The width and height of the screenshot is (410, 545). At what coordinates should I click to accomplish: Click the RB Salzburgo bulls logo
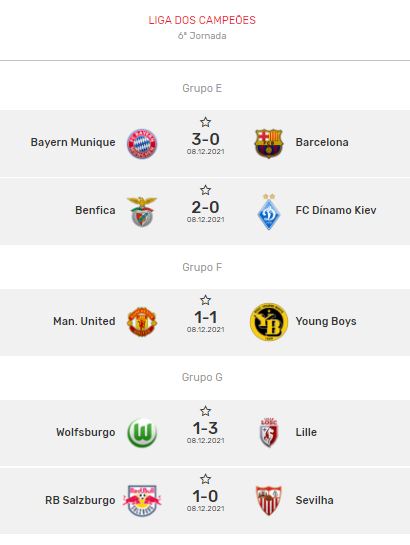142,501
